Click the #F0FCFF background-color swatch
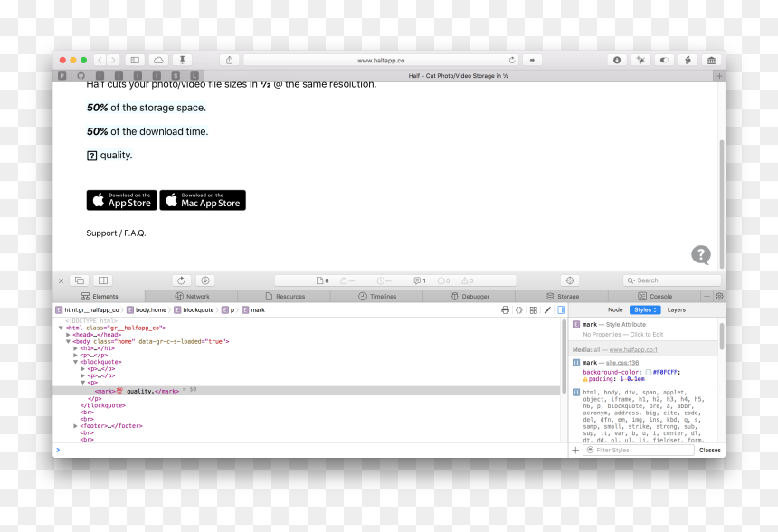Viewport: 778px width, 532px height. point(648,372)
